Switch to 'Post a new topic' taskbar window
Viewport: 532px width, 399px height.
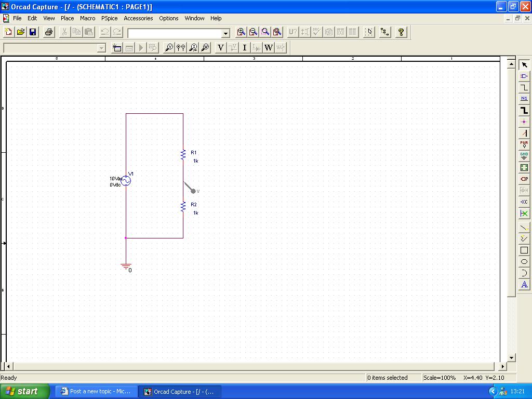click(x=96, y=392)
